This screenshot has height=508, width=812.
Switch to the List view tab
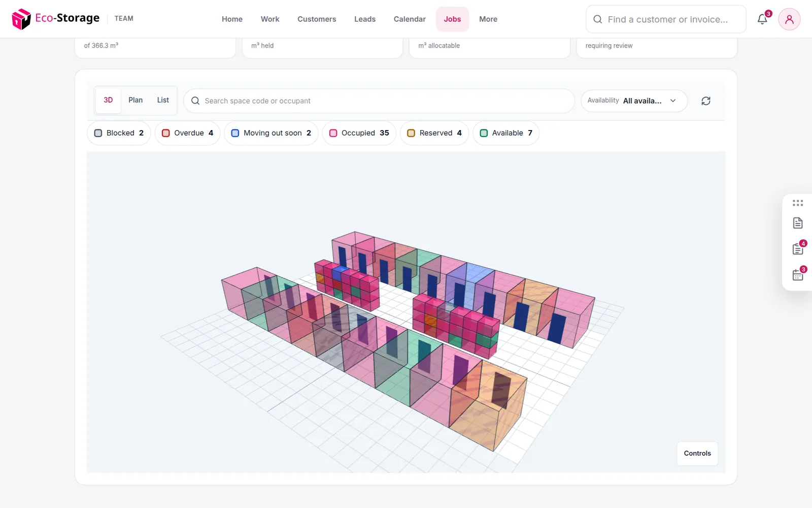[163, 101]
